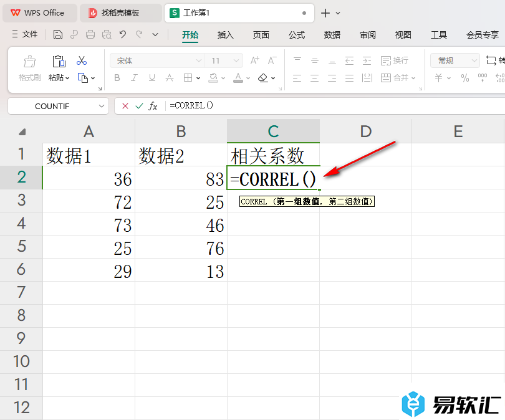The height and width of the screenshot is (420, 505).
Task: Click the Justify alignment icon
Action: tap(349, 78)
